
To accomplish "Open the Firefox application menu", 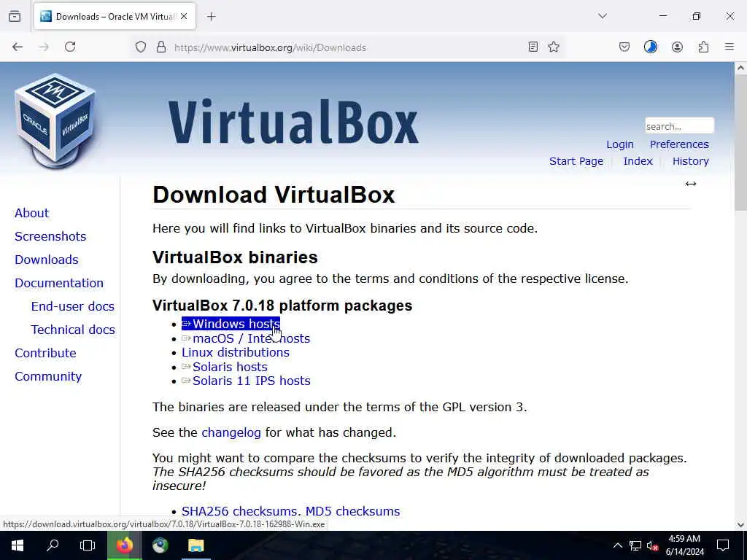I will [729, 47].
